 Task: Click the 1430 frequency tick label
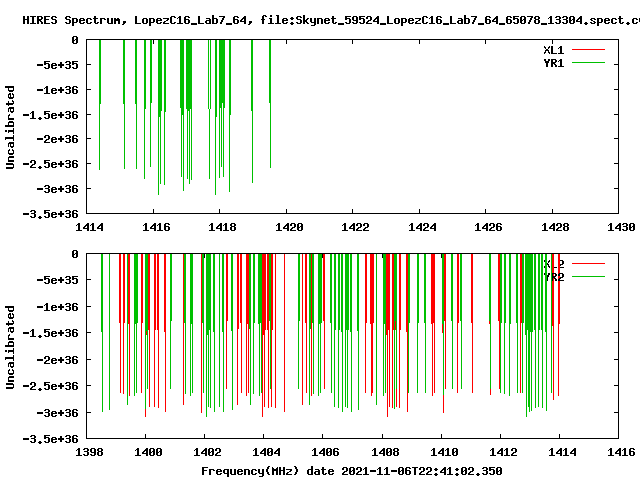pyautogui.click(x=621, y=227)
